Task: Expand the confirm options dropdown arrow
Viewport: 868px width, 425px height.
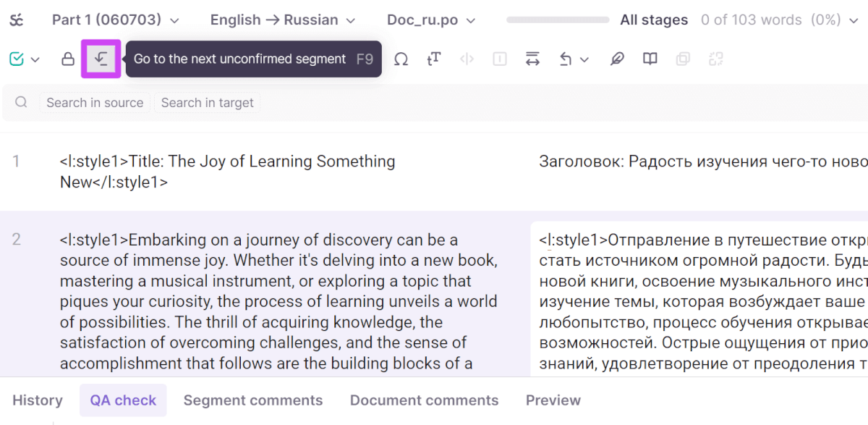Action: pos(35,59)
